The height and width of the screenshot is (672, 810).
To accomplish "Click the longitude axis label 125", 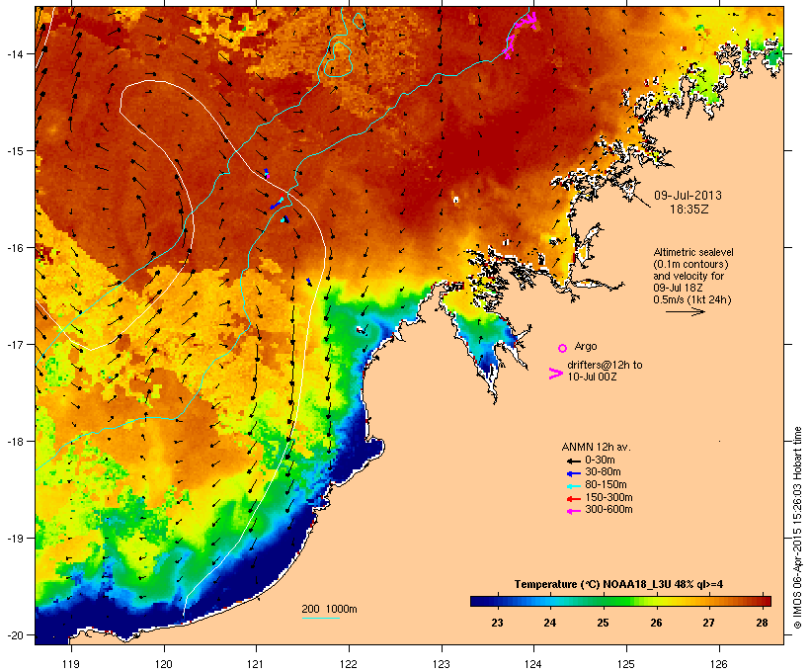I will [626, 664].
